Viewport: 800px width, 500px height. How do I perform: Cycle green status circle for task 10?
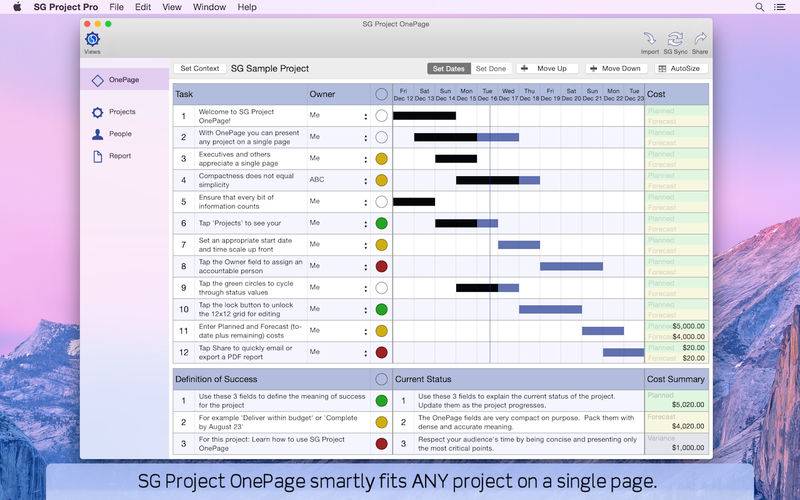click(381, 309)
